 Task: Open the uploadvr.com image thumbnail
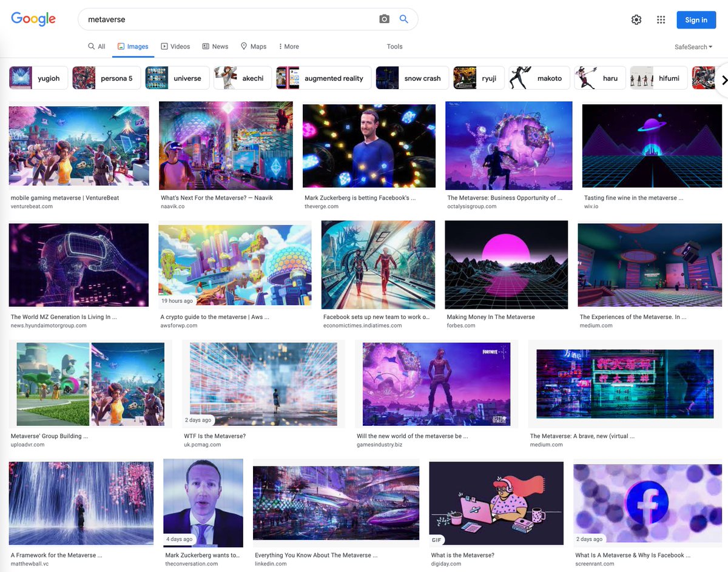[x=90, y=384]
